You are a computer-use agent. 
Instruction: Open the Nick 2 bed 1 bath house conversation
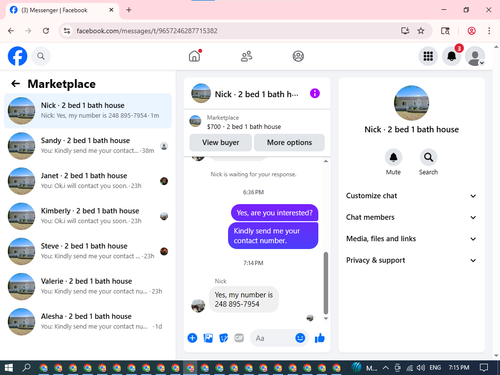pyautogui.click(x=88, y=111)
